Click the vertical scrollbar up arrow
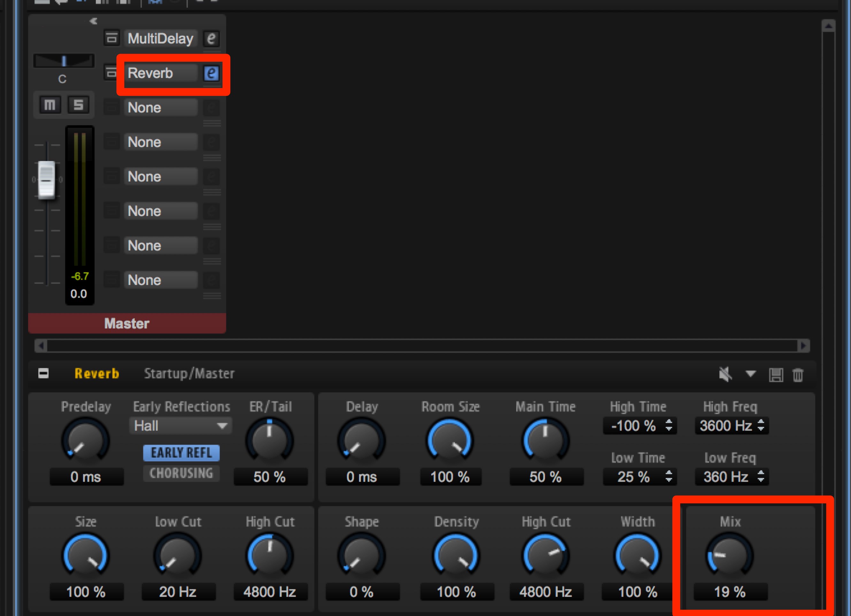This screenshot has width=851, height=616. pos(828,26)
